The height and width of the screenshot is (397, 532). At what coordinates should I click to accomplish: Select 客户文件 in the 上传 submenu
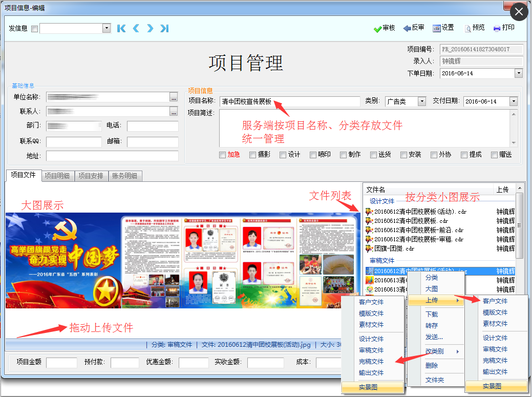coord(496,301)
